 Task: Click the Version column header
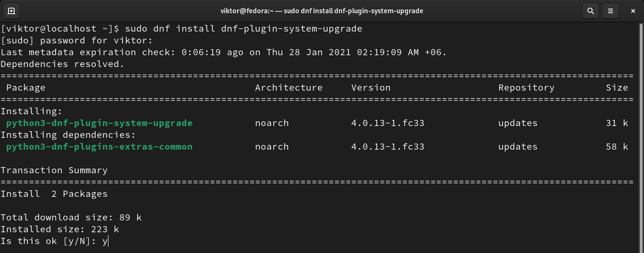coord(371,88)
